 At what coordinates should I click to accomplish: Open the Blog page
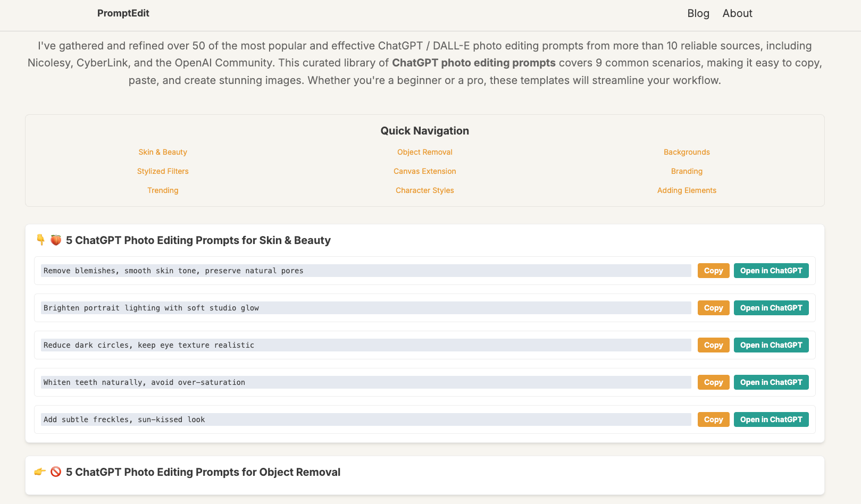tap(698, 13)
